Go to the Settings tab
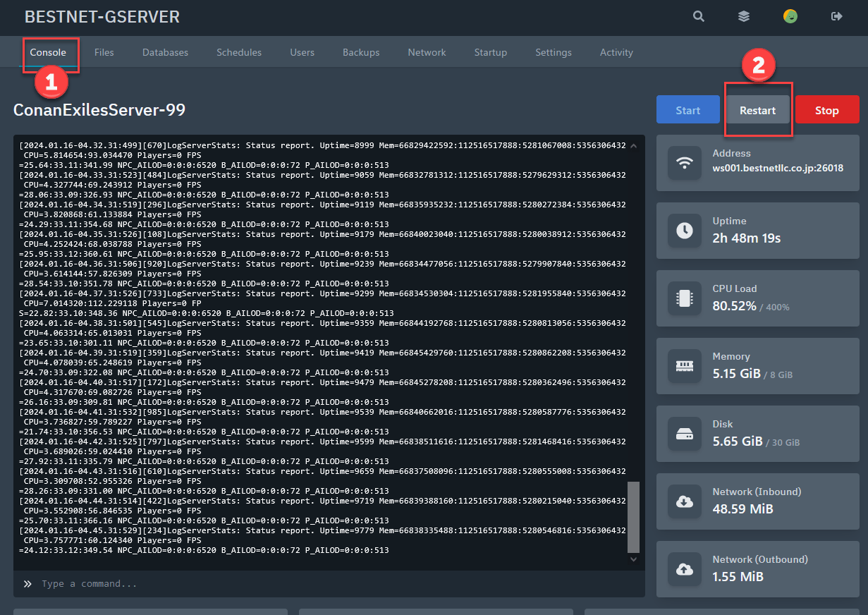 [554, 52]
